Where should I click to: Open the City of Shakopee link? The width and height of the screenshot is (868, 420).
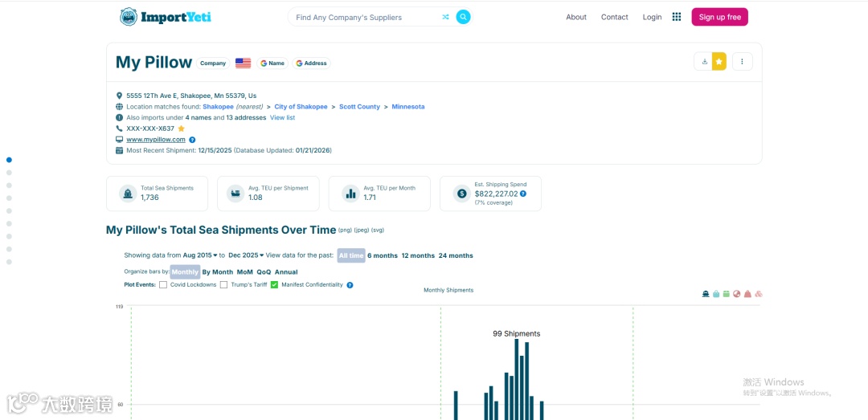pyautogui.click(x=301, y=107)
